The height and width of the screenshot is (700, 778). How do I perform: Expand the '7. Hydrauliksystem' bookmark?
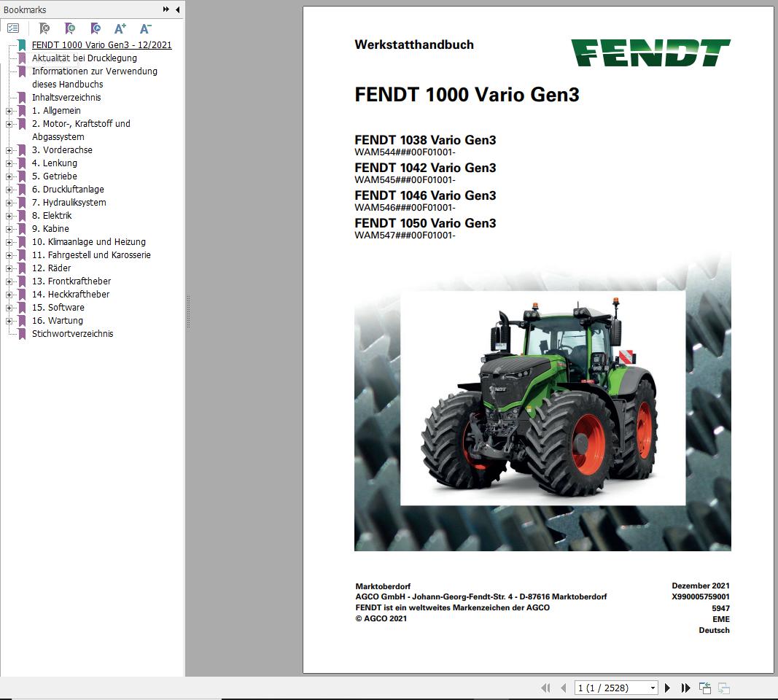tap(9, 203)
